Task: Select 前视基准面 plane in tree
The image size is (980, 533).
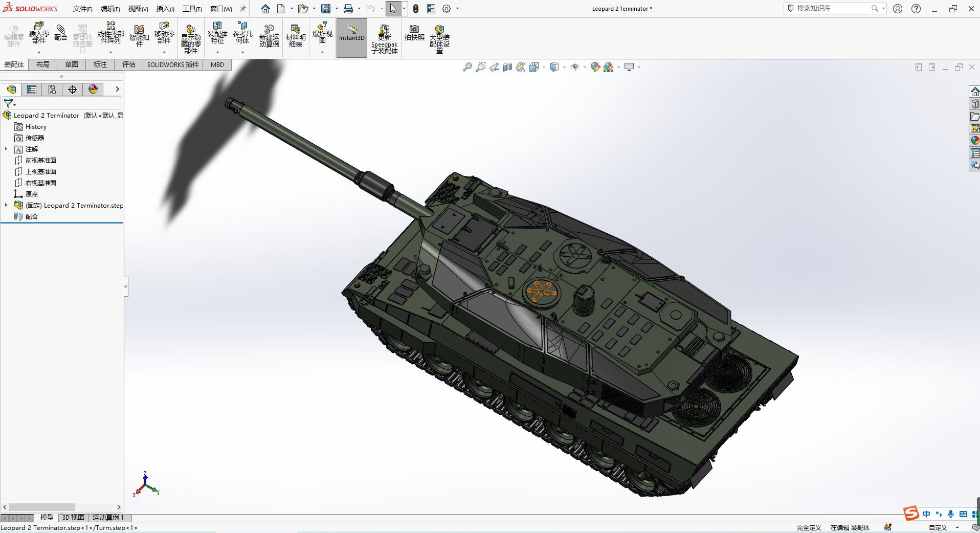Action: coord(41,160)
